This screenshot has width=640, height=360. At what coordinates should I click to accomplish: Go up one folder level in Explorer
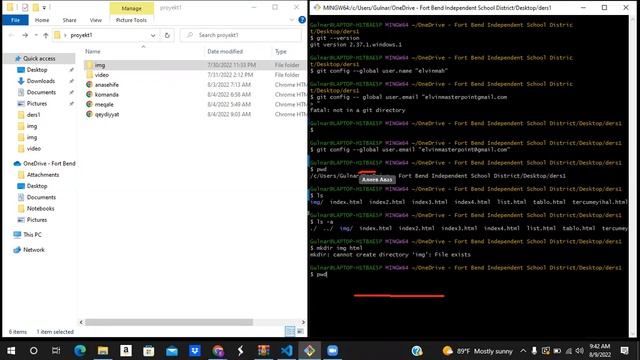tap(46, 36)
